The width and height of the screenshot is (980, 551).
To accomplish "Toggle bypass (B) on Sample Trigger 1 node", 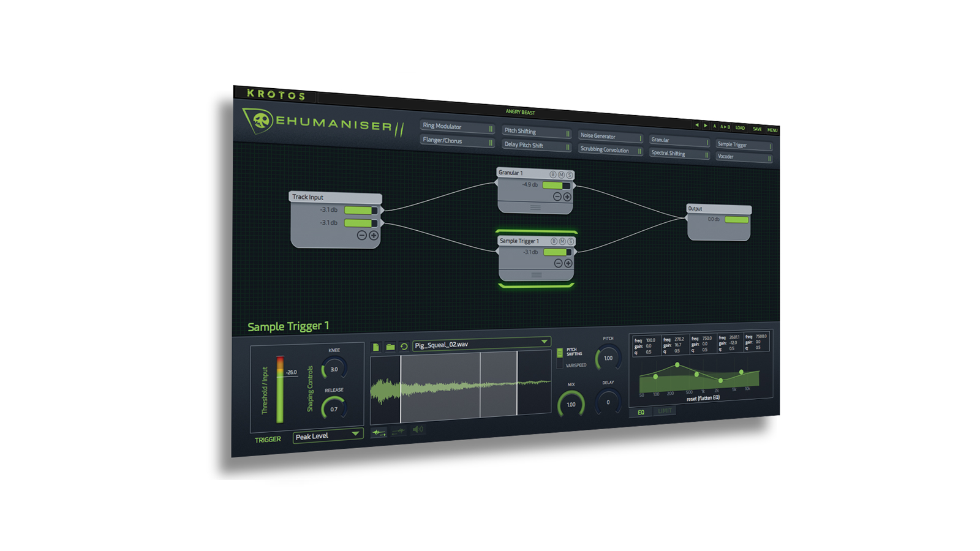I will click(554, 241).
